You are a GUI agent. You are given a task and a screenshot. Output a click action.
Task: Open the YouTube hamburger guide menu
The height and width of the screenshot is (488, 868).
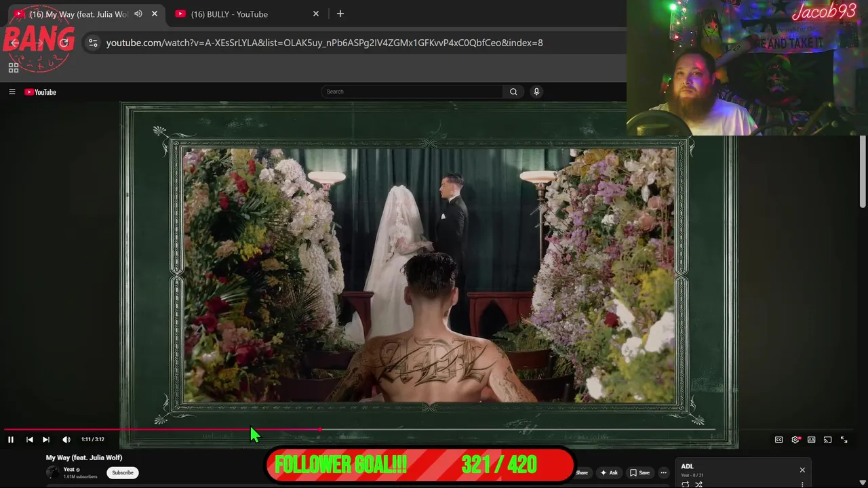12,91
